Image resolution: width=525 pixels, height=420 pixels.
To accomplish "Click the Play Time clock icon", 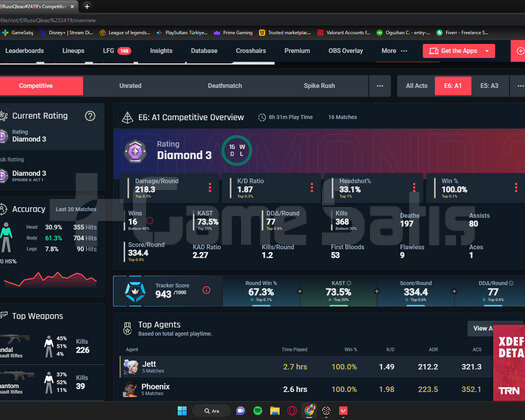I will click(262, 117).
